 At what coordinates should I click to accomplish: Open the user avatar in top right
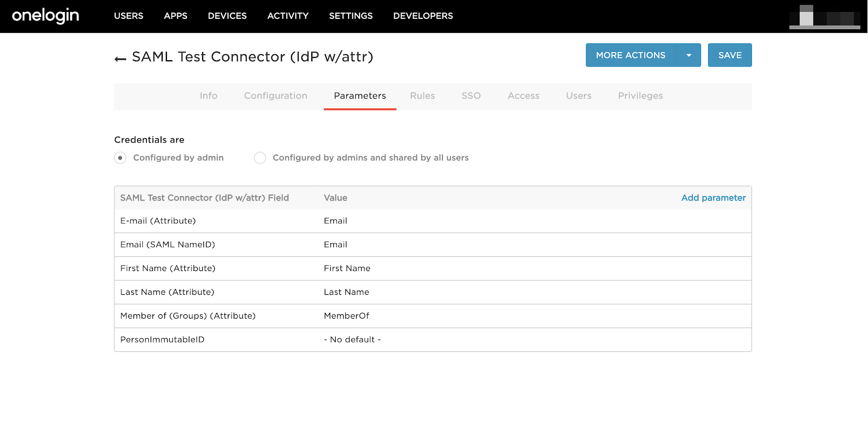pos(824,16)
